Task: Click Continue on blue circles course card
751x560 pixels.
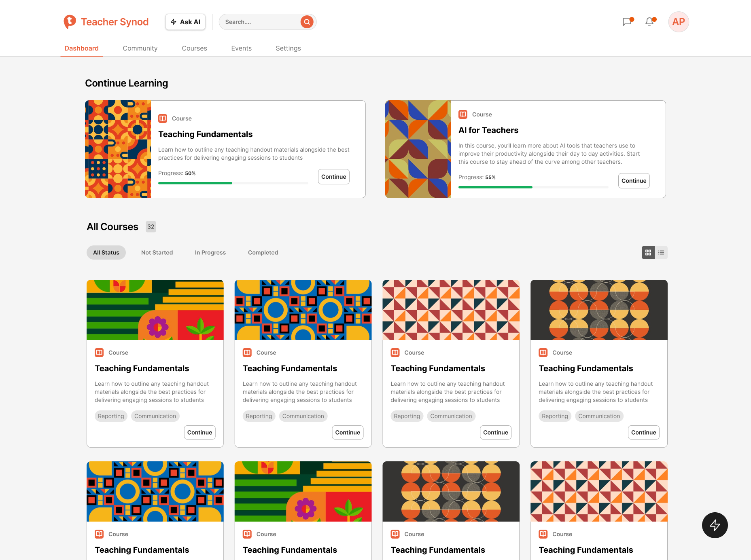Action: pyautogui.click(x=348, y=432)
